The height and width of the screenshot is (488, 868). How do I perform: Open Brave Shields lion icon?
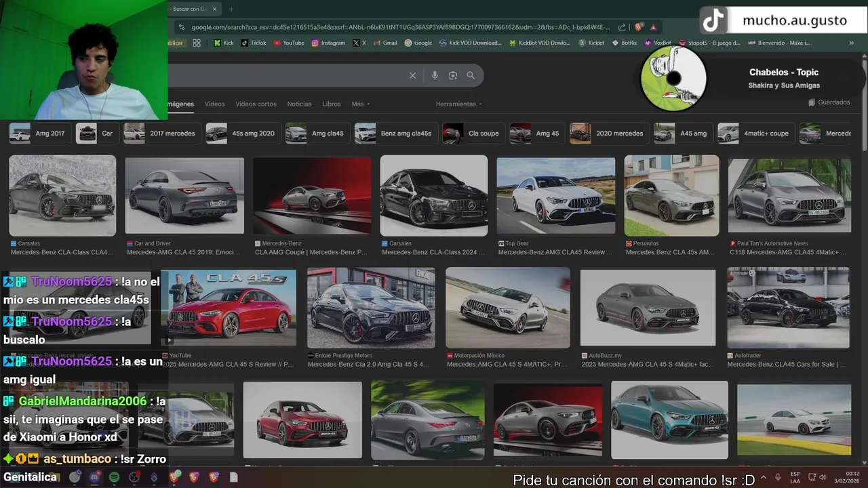(639, 27)
